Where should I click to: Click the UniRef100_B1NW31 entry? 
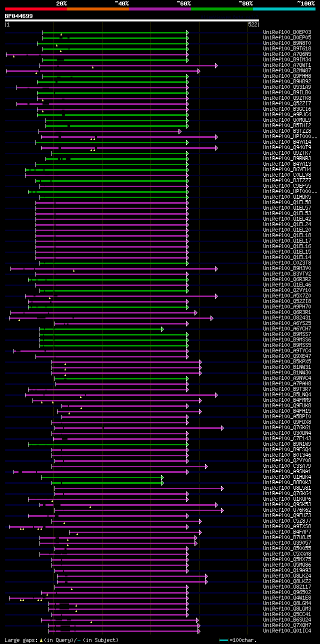pyautogui.click(x=287, y=367)
